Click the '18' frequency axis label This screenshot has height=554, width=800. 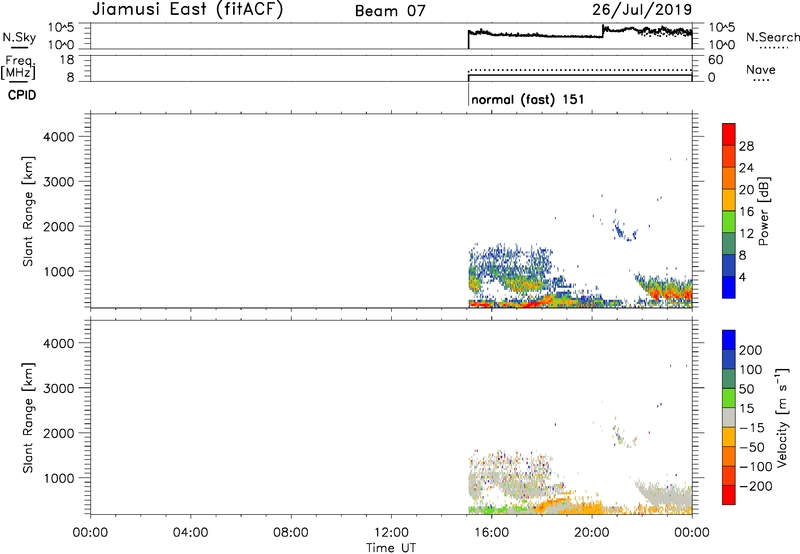click(67, 60)
